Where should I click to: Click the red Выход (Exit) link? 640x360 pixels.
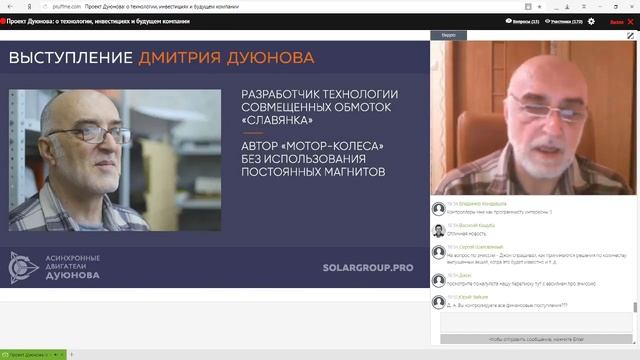[x=617, y=22]
